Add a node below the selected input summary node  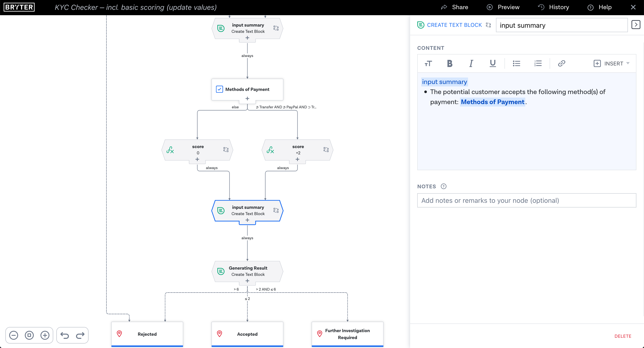coord(247,220)
